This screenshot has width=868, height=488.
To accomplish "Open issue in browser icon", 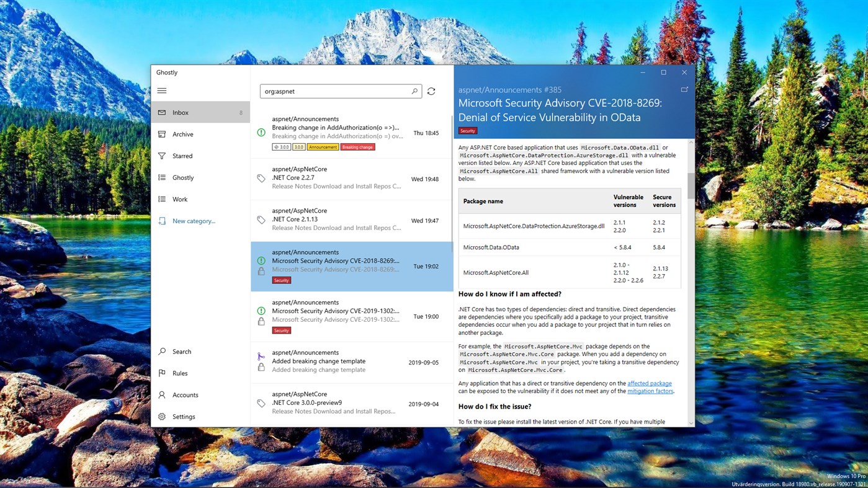I will pos(684,90).
